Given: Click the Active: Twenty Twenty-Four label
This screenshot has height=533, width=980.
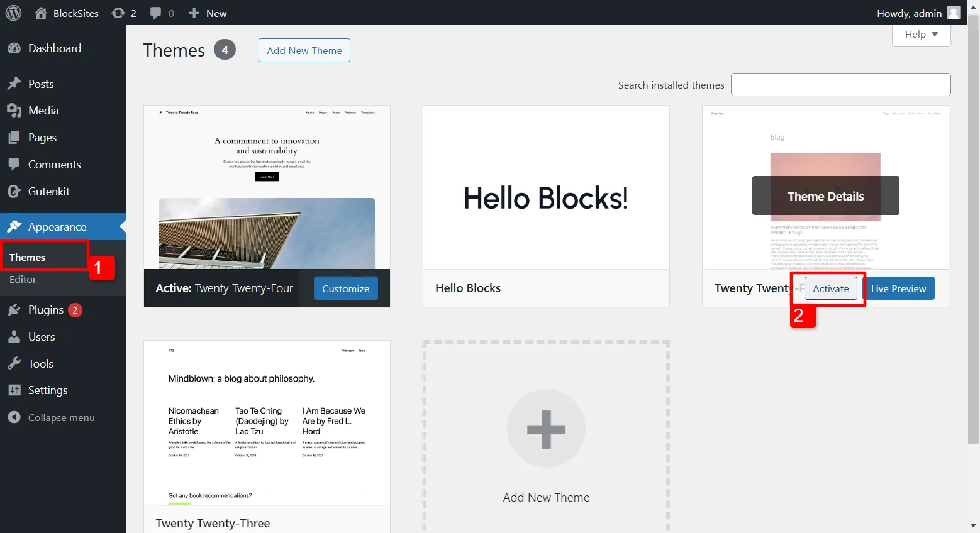Looking at the screenshot, I should (x=224, y=288).
